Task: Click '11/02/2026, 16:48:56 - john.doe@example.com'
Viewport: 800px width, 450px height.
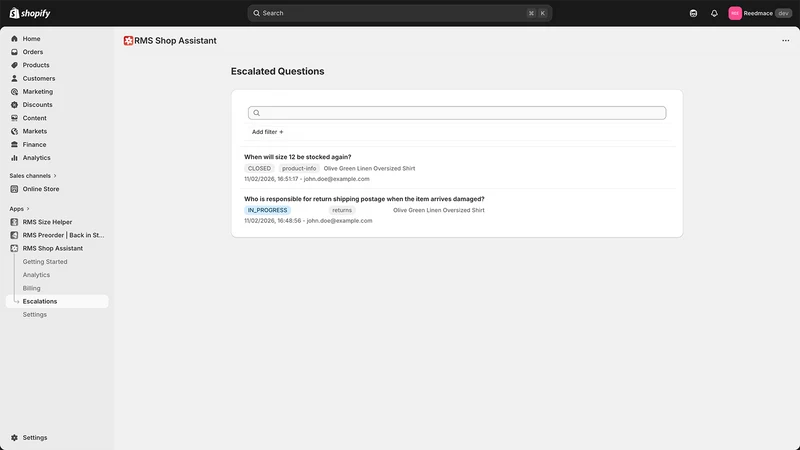Action: point(308,221)
